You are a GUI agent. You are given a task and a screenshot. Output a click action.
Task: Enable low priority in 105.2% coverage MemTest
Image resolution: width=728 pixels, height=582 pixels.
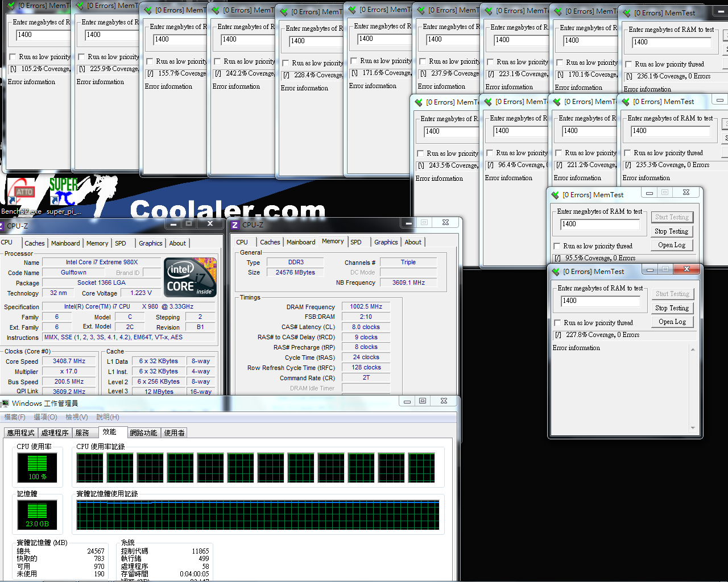13,57
